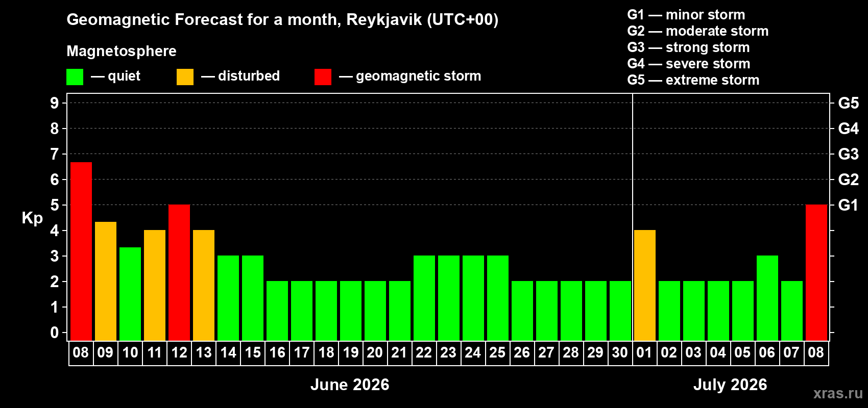
Task: Click the orange disturbed legend swatch
Action: [185, 77]
